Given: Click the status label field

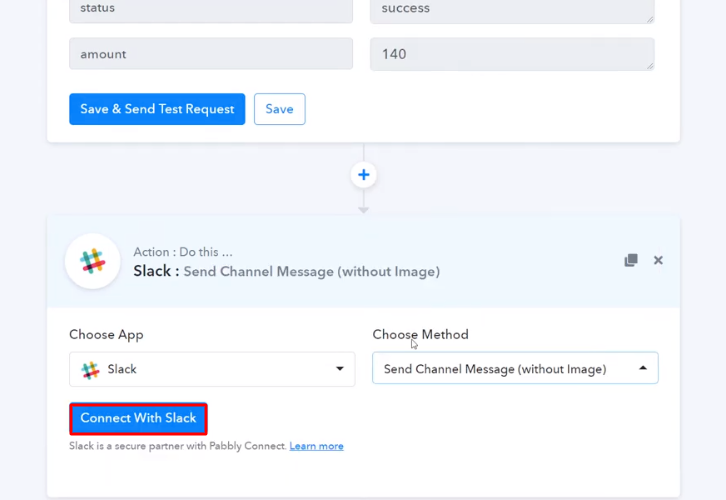Looking at the screenshot, I should (x=211, y=10).
